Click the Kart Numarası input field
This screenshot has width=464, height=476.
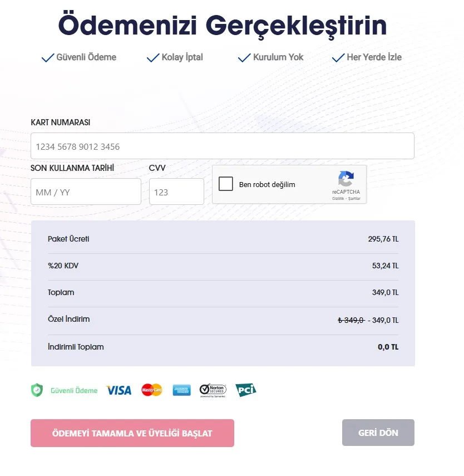coord(222,146)
